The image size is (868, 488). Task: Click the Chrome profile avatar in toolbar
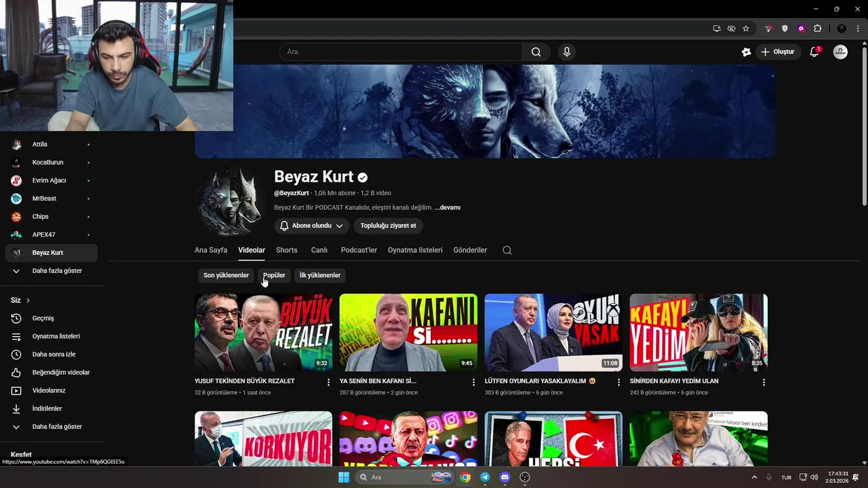842,28
